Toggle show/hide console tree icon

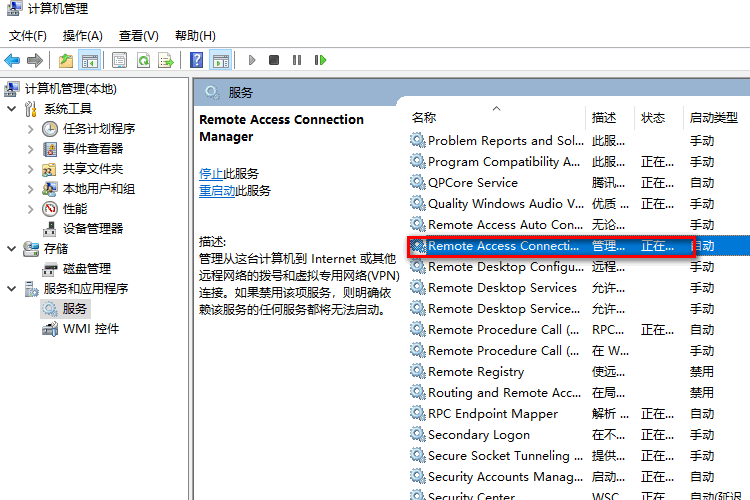coord(89,60)
